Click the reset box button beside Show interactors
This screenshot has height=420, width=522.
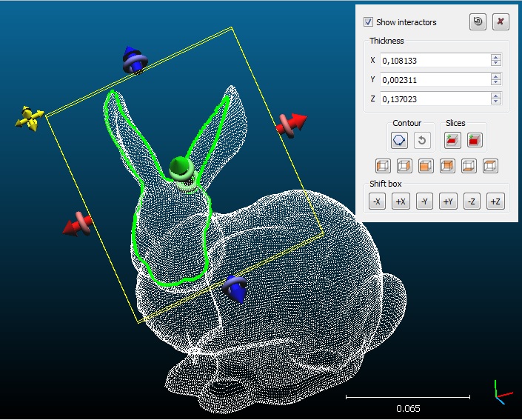tap(478, 22)
